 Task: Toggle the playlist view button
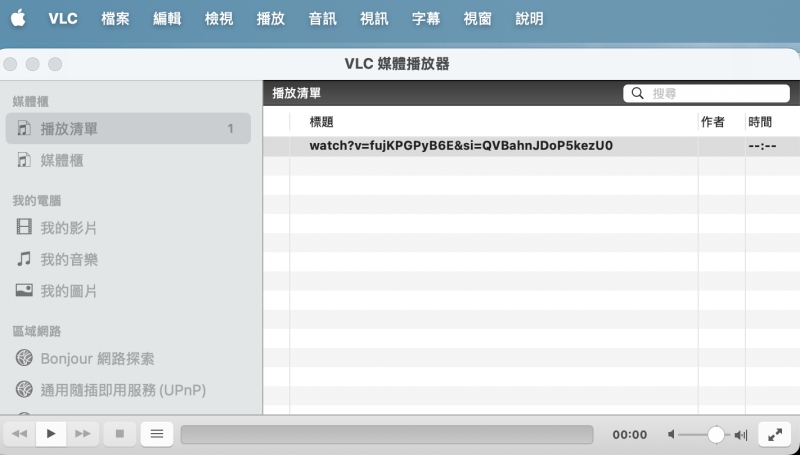[x=157, y=434]
